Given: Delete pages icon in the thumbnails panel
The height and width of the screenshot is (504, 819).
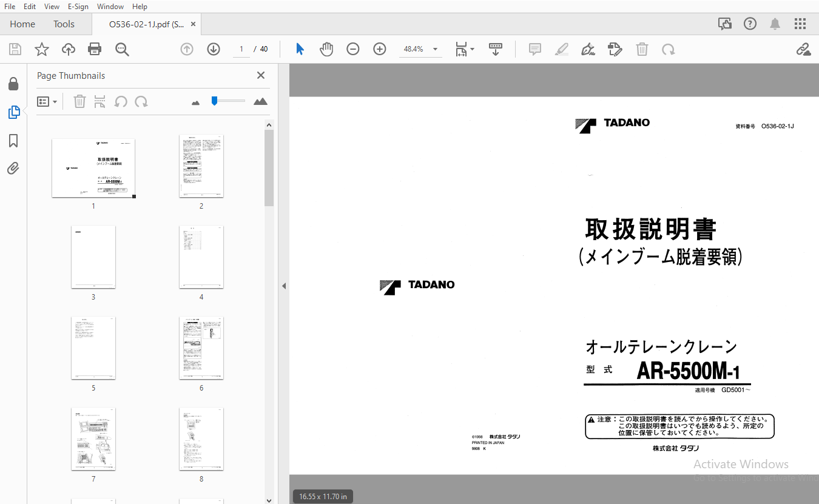Looking at the screenshot, I should pos(79,101).
